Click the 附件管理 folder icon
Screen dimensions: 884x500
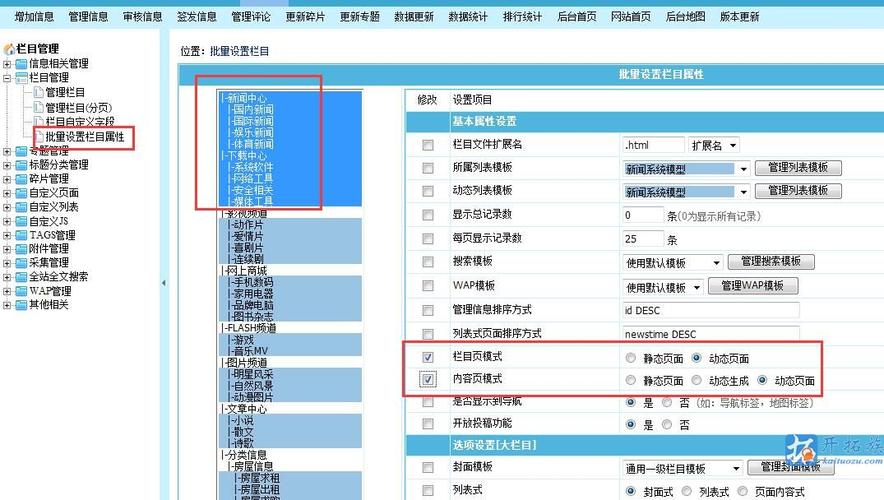tap(21, 249)
